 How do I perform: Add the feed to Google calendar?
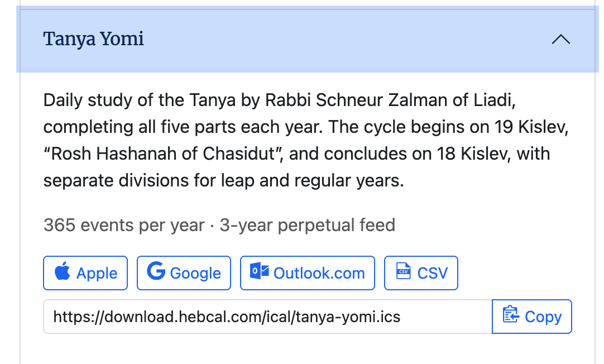184,273
